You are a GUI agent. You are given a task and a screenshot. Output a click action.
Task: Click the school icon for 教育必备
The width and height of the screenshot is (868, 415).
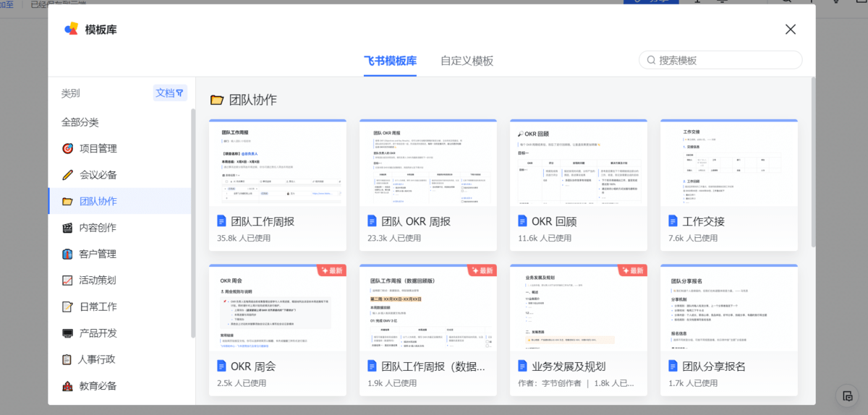coord(68,386)
